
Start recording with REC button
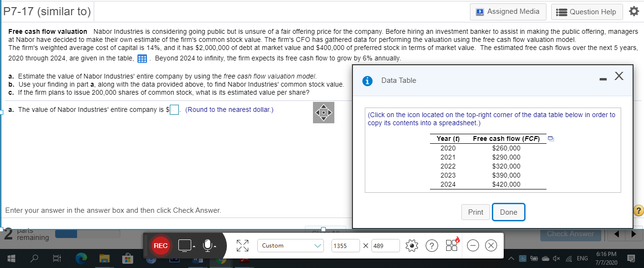click(x=161, y=246)
